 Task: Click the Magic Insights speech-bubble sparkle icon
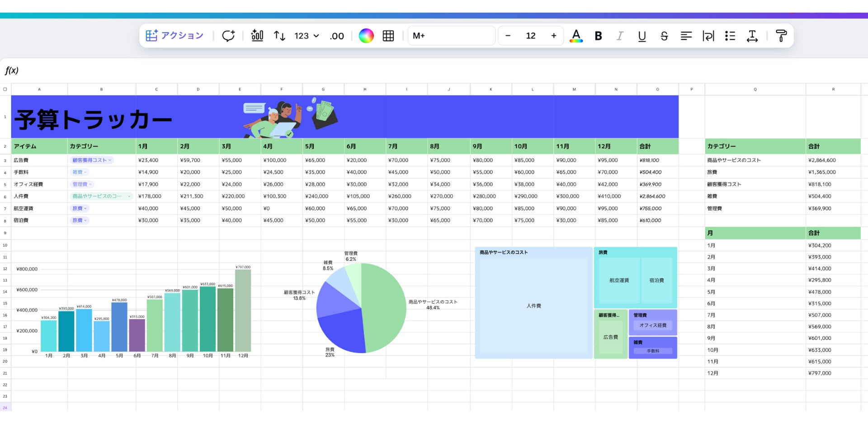(228, 36)
